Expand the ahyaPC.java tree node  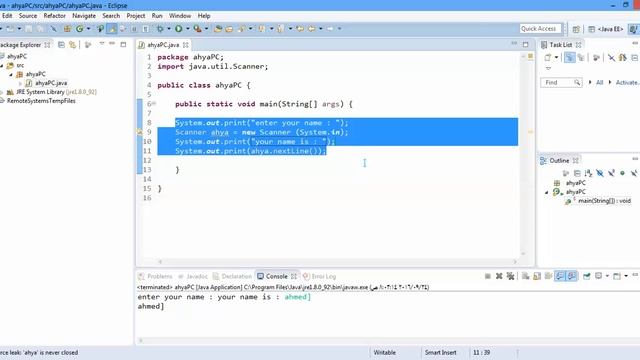click(20, 83)
